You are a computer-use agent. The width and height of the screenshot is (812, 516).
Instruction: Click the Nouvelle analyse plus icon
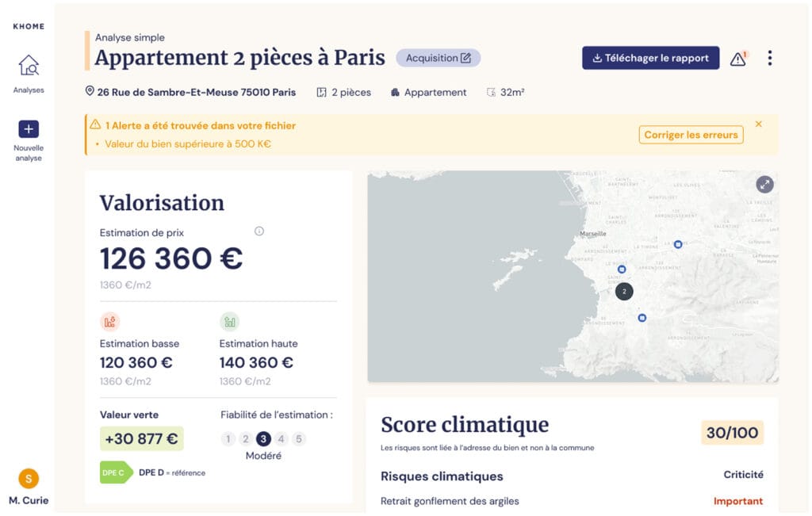point(29,129)
